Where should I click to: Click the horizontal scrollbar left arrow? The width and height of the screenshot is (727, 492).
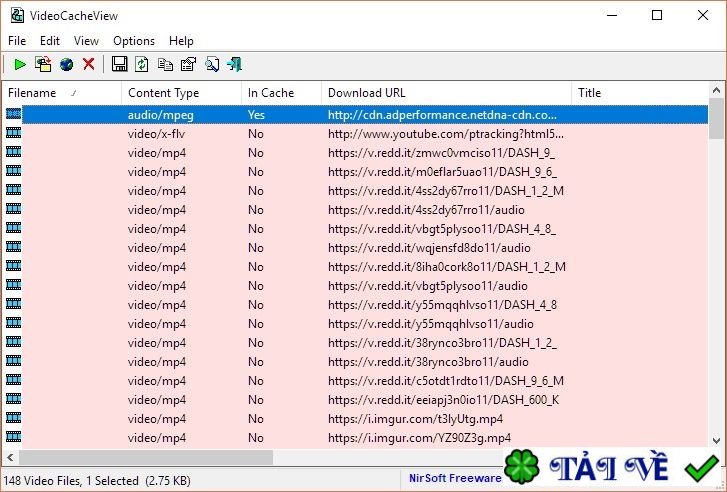10,458
